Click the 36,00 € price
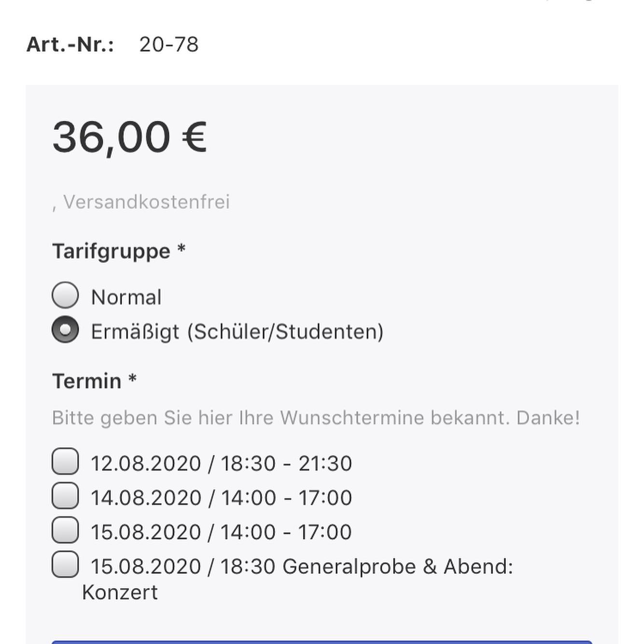The image size is (644, 644). [x=129, y=137]
